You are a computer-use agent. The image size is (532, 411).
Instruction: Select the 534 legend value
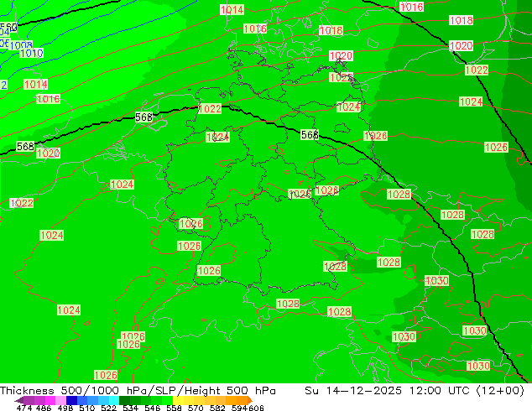point(130,408)
